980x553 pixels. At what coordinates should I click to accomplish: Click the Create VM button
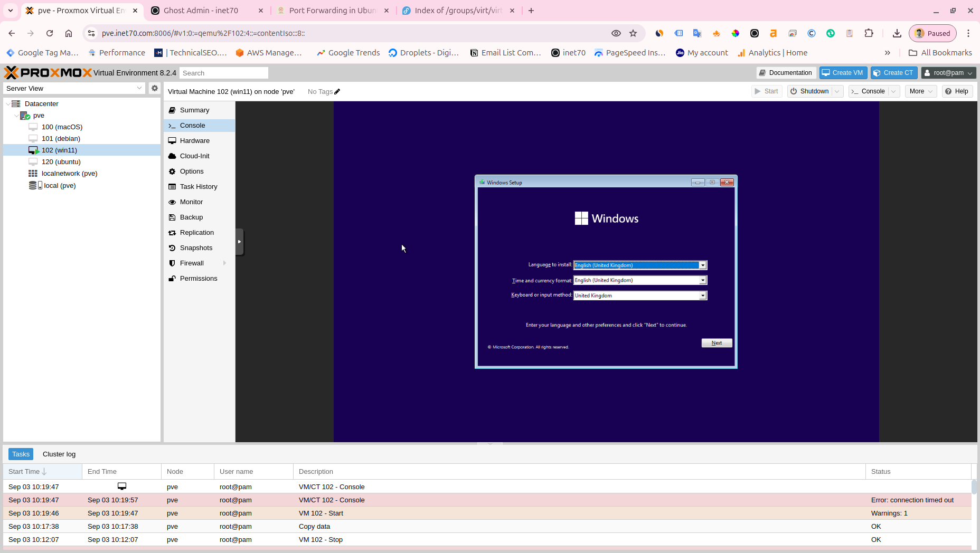843,73
